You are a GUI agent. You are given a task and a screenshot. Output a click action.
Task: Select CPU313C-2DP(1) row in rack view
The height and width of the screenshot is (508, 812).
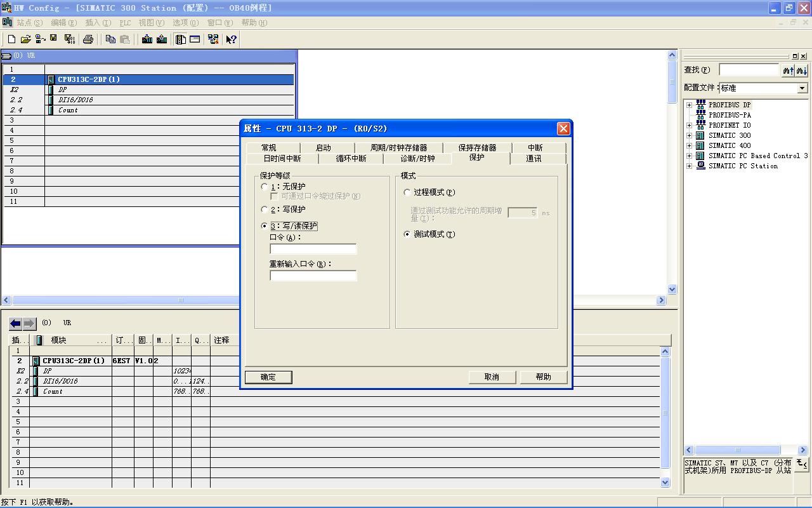tap(149, 79)
